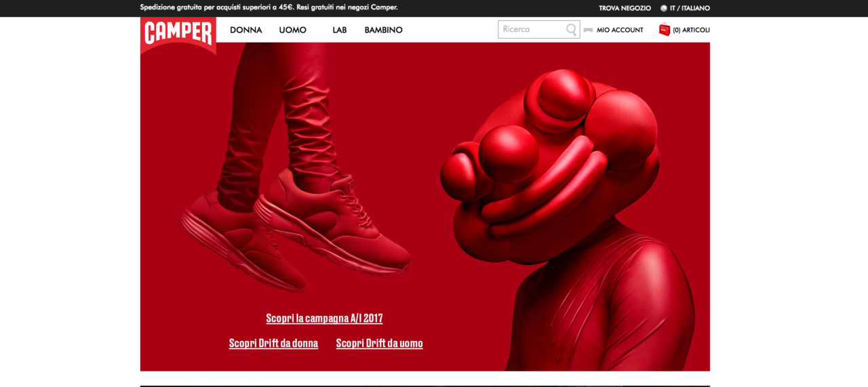Click Scopri Drift da donna link
The height and width of the screenshot is (387, 868).
[x=273, y=344]
